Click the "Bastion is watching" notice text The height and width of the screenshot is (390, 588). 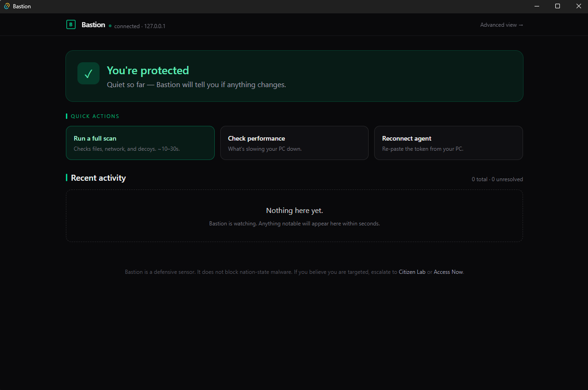[294, 224]
